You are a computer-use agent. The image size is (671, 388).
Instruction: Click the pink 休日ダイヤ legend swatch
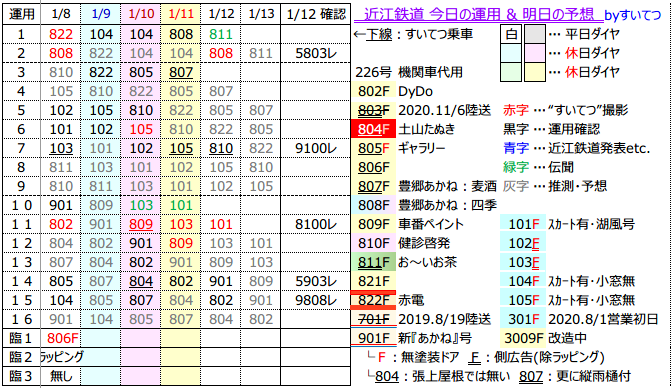(x=535, y=53)
